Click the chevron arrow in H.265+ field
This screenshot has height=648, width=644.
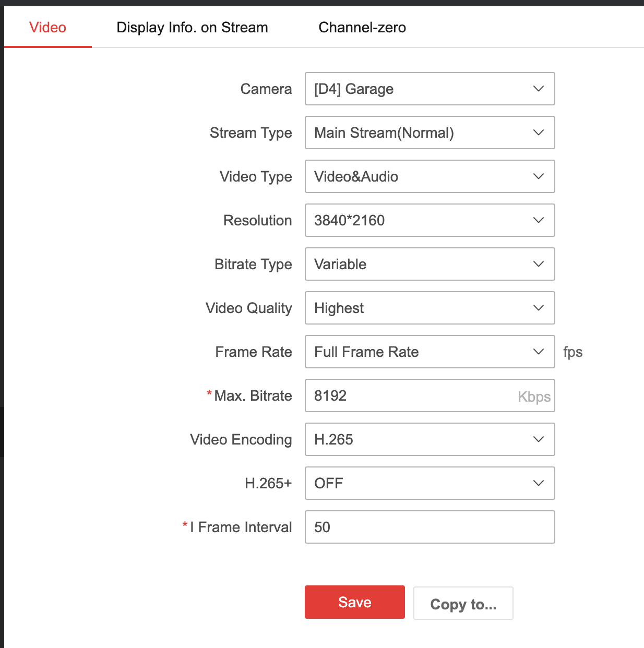click(x=539, y=484)
